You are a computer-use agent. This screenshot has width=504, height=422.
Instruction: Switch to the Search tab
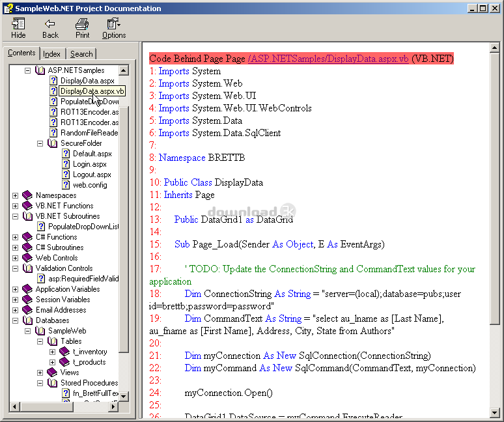[x=81, y=54]
